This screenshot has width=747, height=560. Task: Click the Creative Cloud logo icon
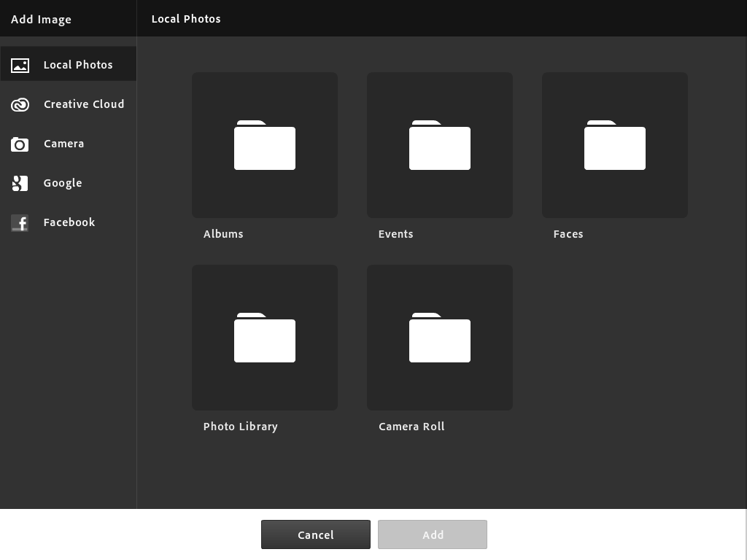pyautogui.click(x=20, y=105)
